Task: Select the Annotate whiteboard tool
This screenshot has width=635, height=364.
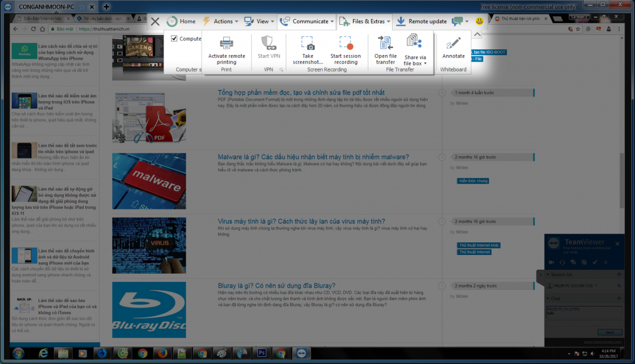Action: point(453,43)
